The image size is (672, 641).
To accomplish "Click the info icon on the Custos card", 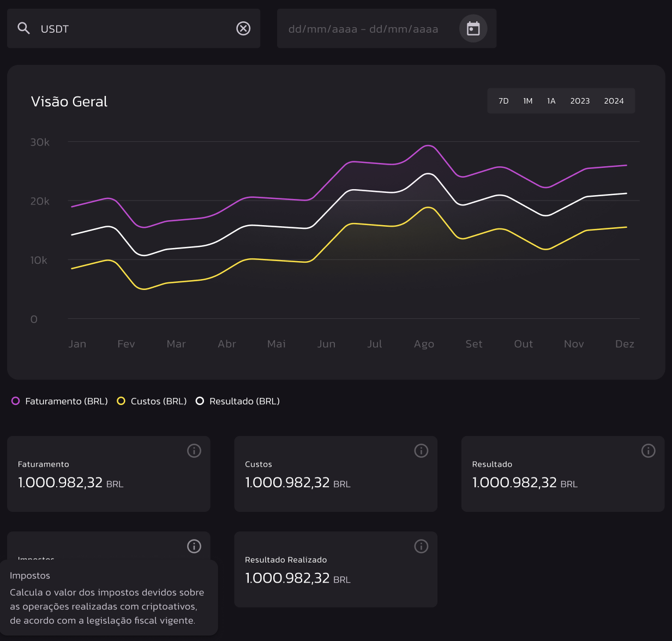I will (x=421, y=451).
